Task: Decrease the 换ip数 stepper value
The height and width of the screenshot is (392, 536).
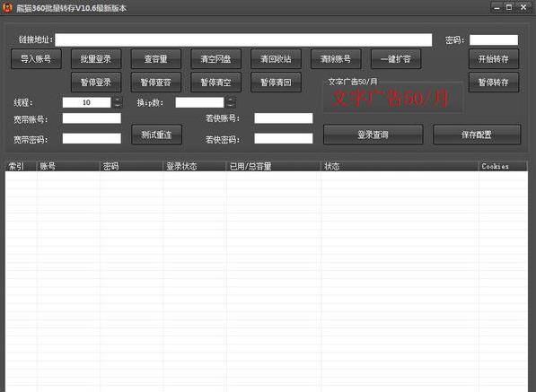Action: point(231,105)
